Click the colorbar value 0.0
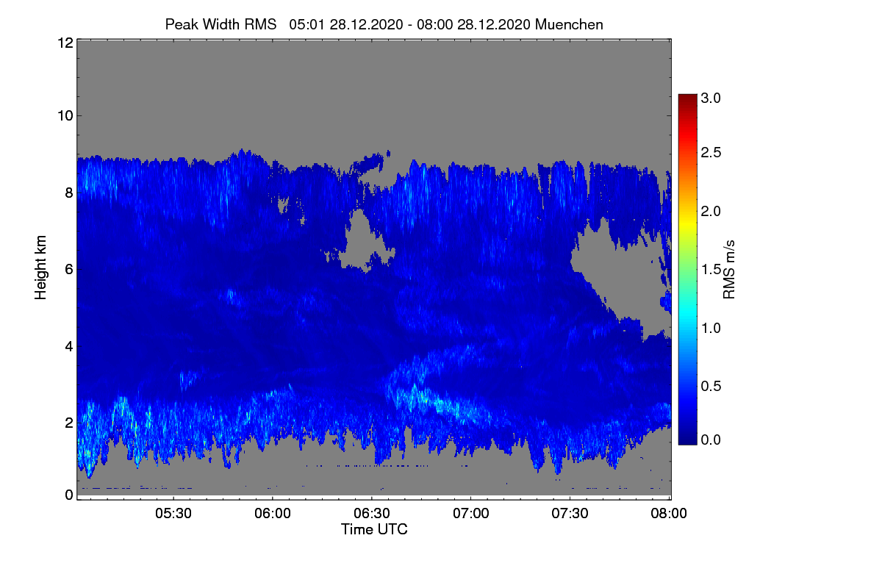 711,440
